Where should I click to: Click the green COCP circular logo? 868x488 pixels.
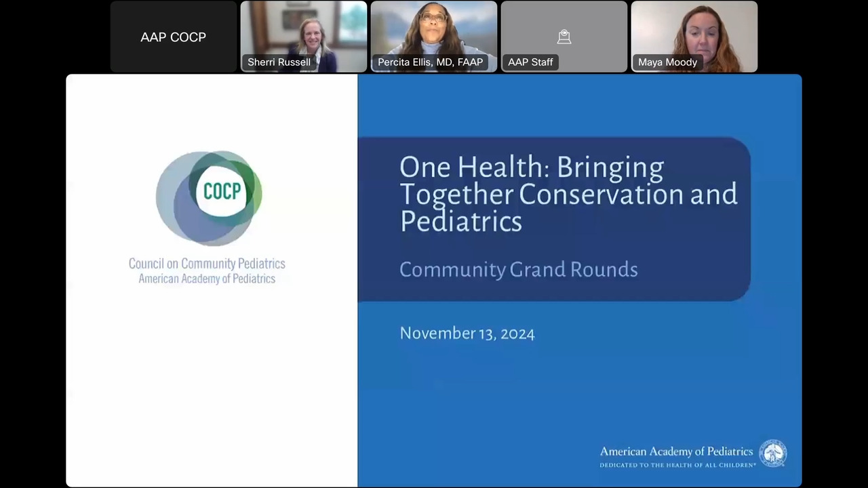[209, 198]
